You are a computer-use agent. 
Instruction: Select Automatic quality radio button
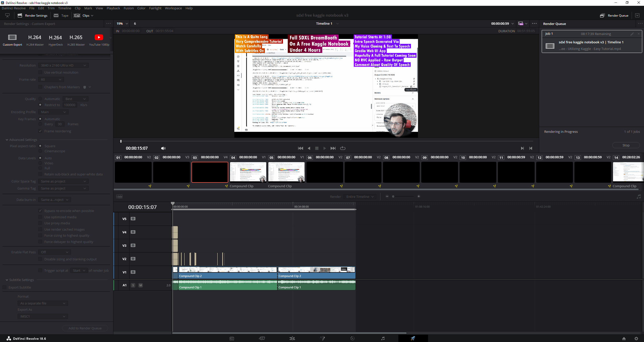click(x=40, y=99)
